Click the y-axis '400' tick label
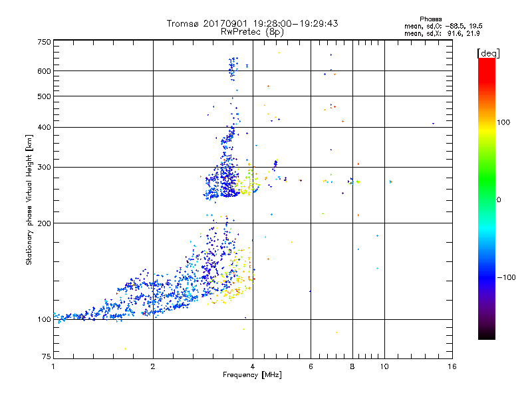The width and height of the screenshot is (532, 399). [x=45, y=127]
